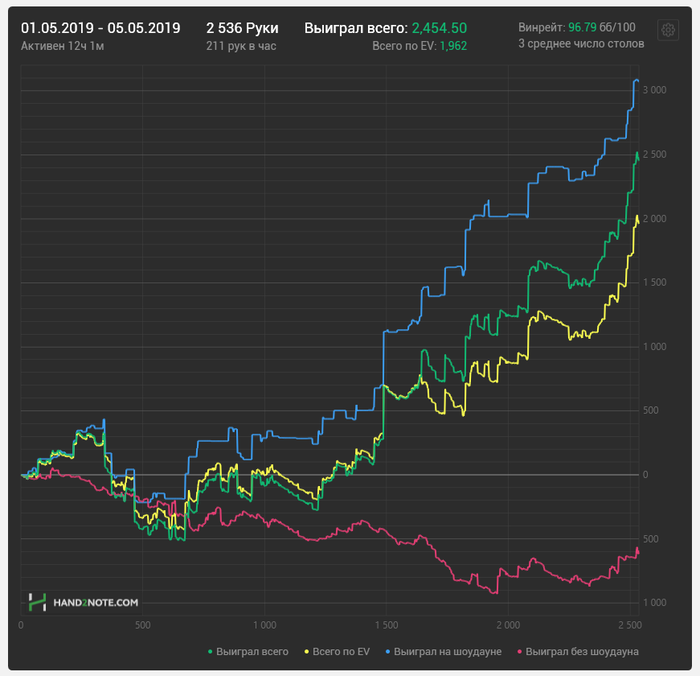The image size is (700, 676).
Task: Click the green dot beside 'Выиграл всего'
Action: point(210,652)
